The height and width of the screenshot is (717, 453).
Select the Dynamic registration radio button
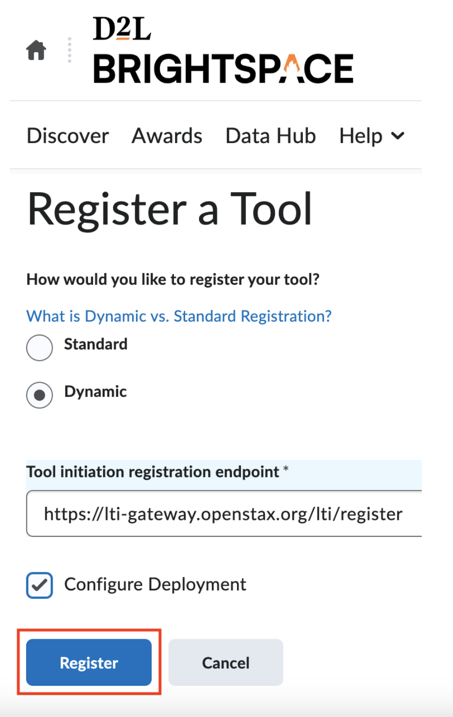coord(39,395)
